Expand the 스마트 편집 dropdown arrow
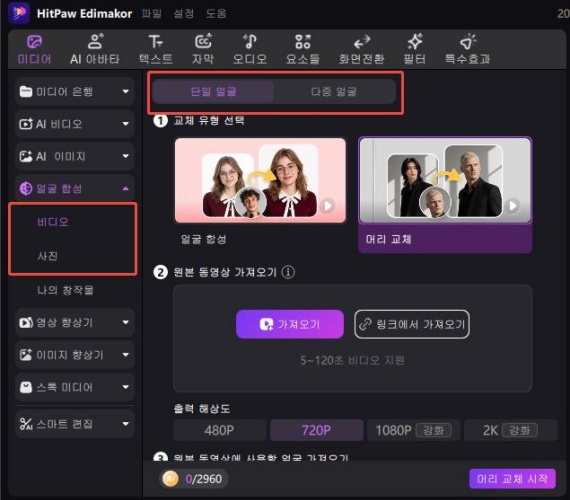Viewport: 570px width, 500px height. coord(125,424)
